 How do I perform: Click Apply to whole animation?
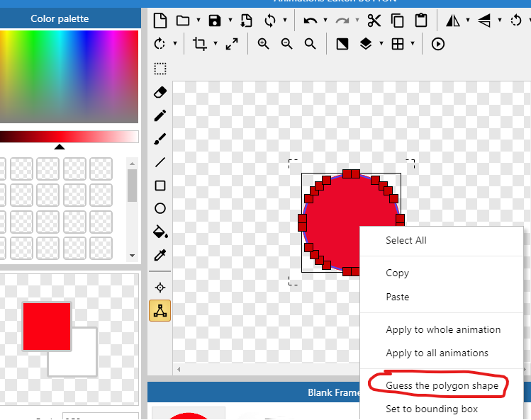pos(442,329)
